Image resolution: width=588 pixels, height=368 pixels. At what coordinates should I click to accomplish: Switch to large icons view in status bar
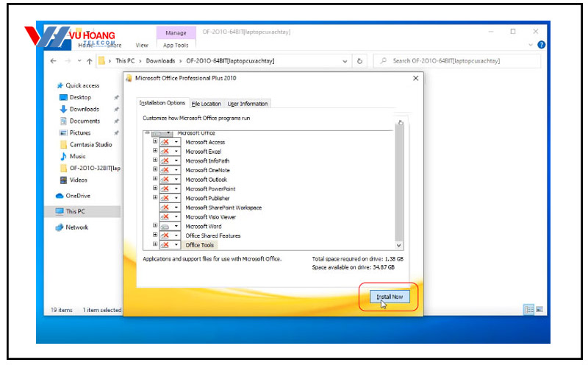[539, 310]
